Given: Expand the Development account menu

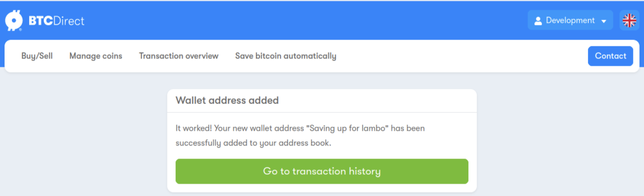Looking at the screenshot, I should click(x=570, y=20).
